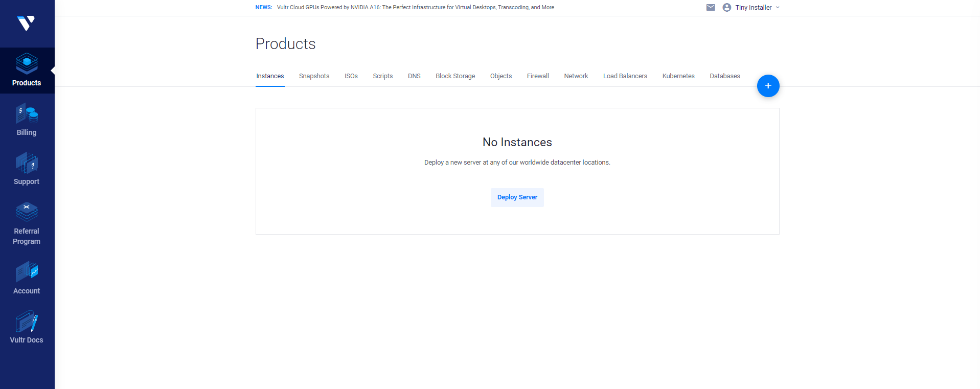Switch to the Snapshots tab
The image size is (980, 389).
pos(314,76)
